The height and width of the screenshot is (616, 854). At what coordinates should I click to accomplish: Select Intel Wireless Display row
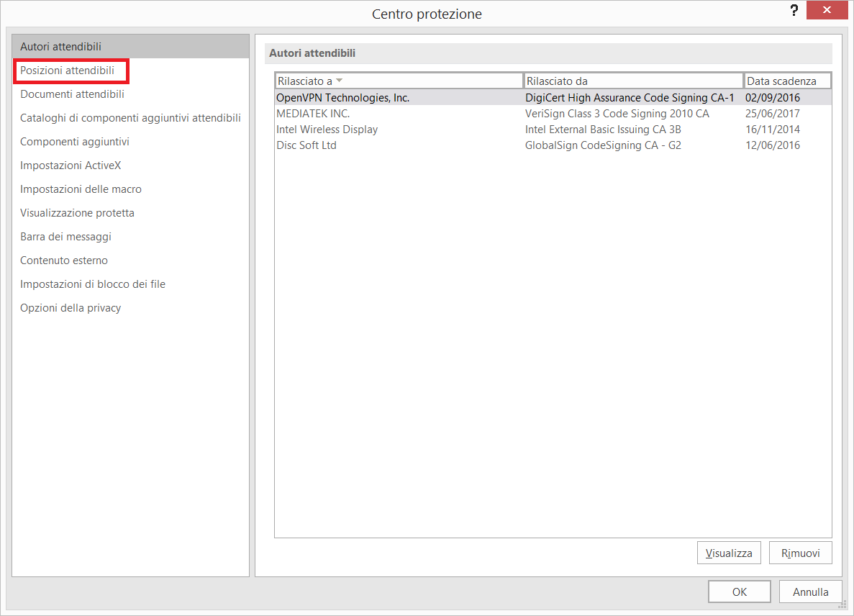click(553, 129)
